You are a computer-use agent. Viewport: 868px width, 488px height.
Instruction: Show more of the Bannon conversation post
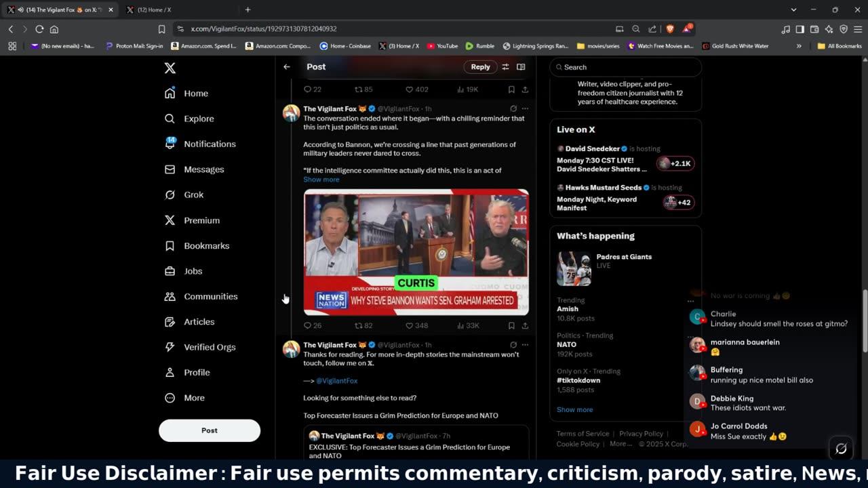coord(321,180)
